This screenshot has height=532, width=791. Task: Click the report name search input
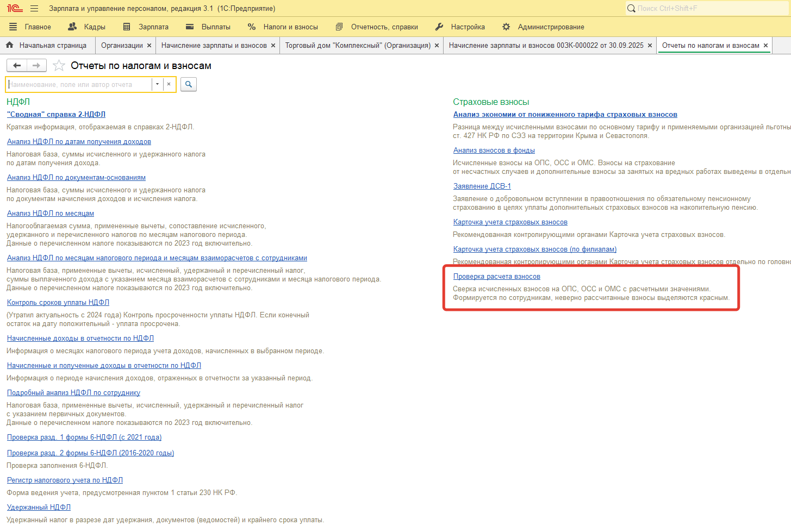tap(79, 84)
